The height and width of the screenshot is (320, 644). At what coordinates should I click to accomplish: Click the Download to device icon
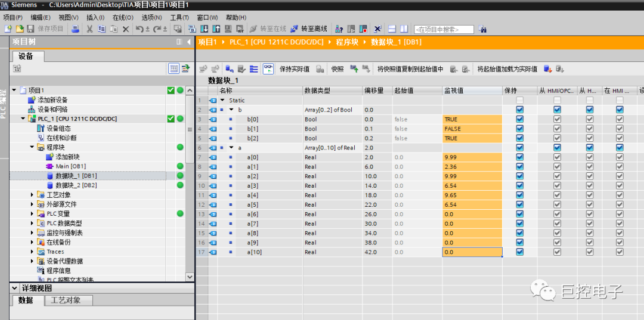[204, 29]
